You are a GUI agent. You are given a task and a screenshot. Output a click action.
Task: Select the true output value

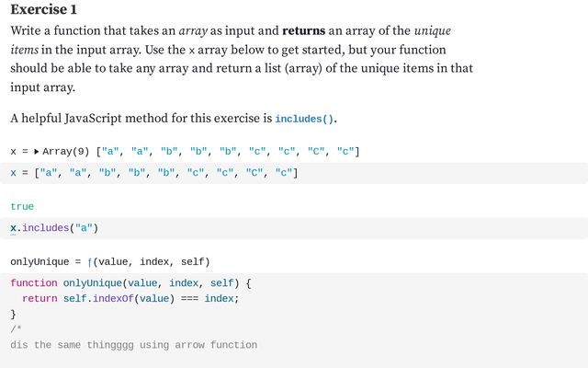point(22,206)
